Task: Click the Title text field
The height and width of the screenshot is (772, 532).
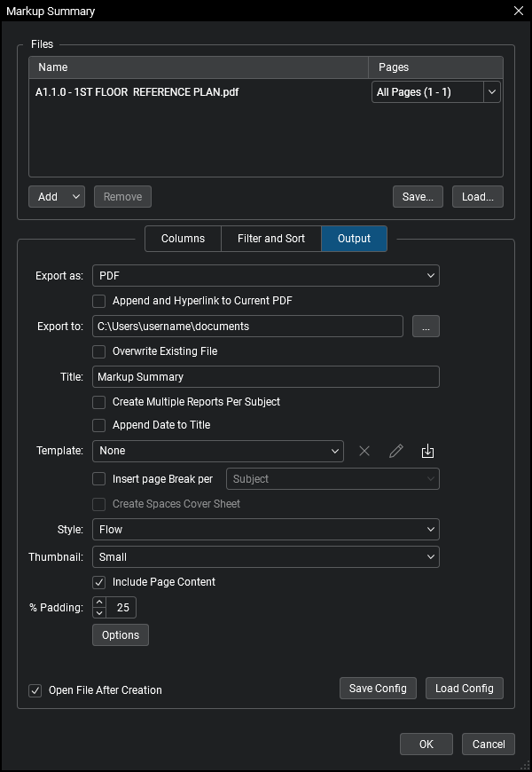Action: tap(266, 377)
